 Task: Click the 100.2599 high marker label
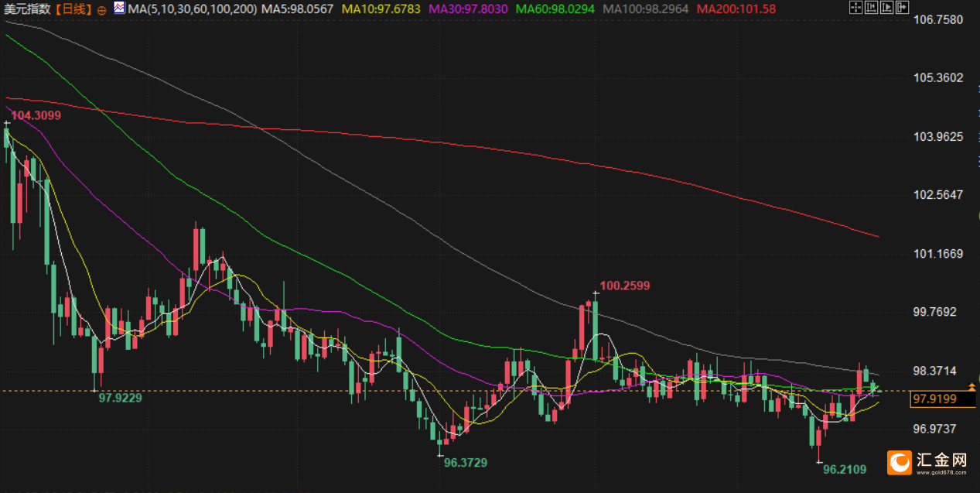(x=625, y=286)
